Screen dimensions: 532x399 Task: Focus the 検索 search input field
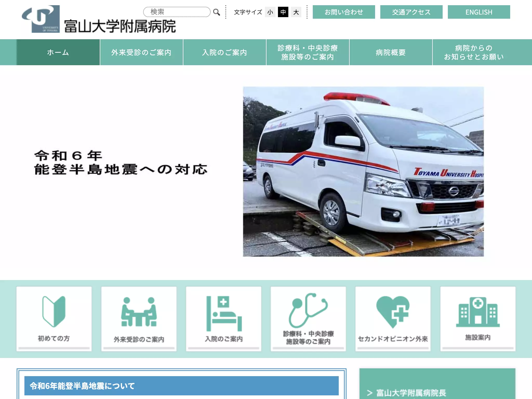point(177,12)
